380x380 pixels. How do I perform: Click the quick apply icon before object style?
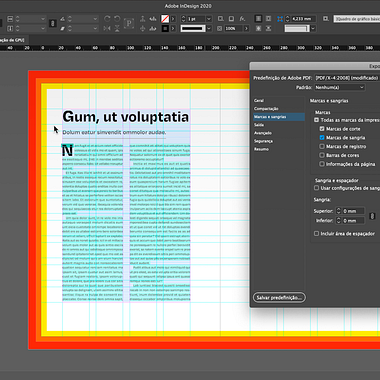326,19
